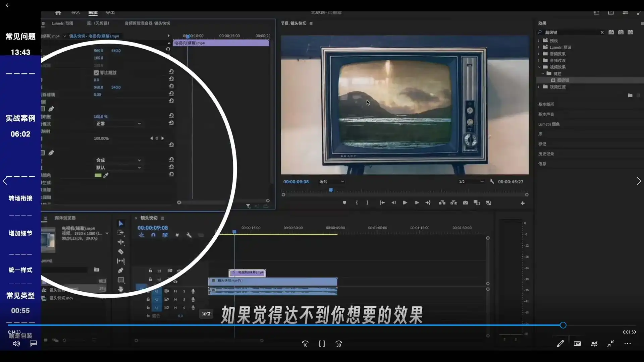Click the green key color swatch
This screenshot has width=644, height=362.
pyautogui.click(x=98, y=175)
